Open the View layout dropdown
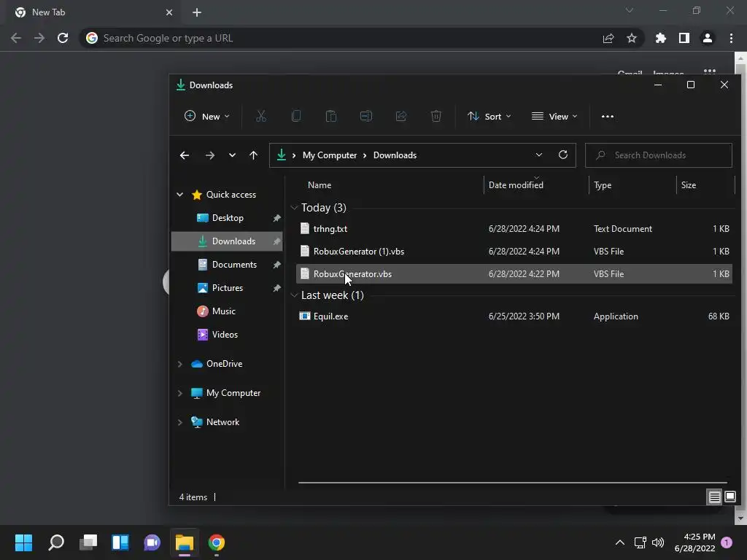The width and height of the screenshot is (747, 560). click(x=554, y=116)
